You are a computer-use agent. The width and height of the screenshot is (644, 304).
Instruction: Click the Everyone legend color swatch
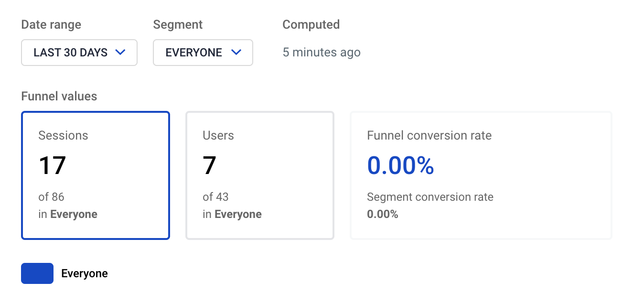[x=37, y=273]
